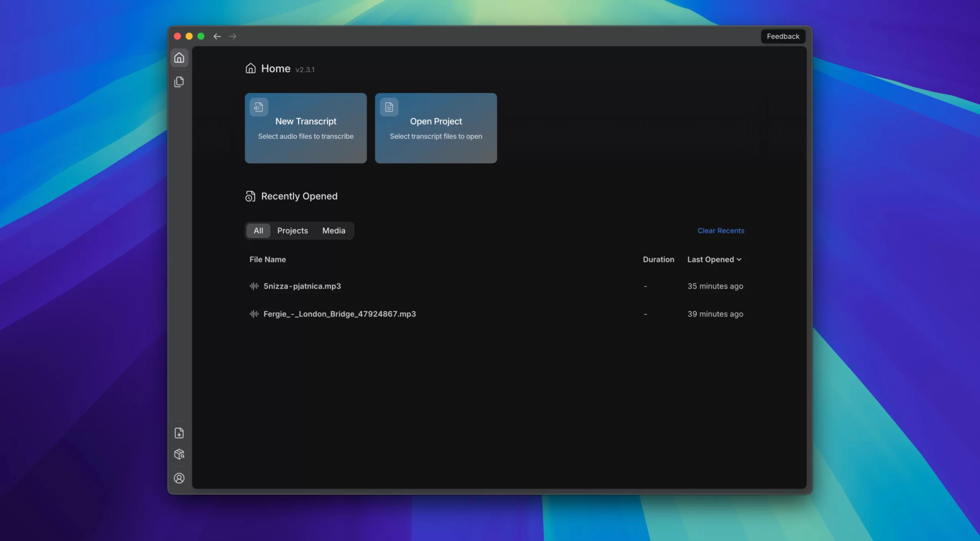Sort by the Last Opened chevron
Image resolution: width=980 pixels, height=541 pixels.
[x=739, y=259]
